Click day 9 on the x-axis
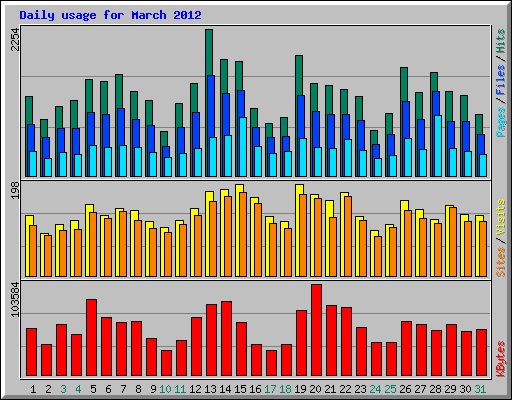Viewport: 512px width, 400px height. tap(153, 389)
